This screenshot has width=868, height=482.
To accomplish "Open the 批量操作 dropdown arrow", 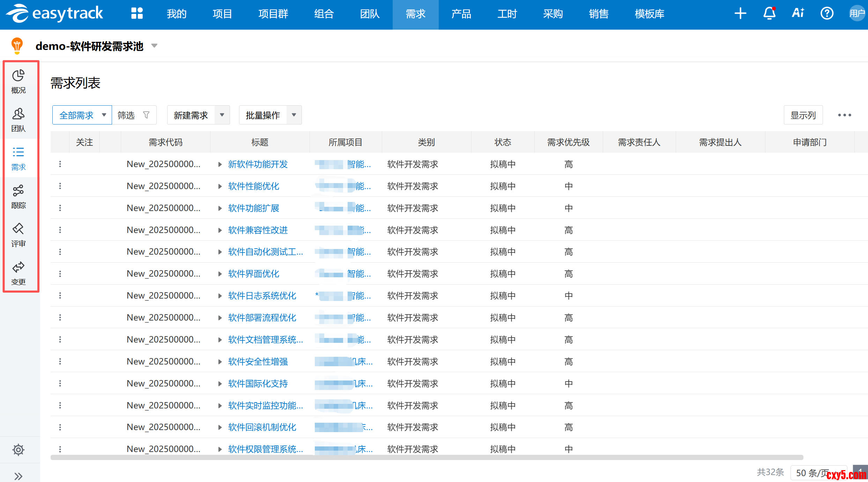I will (x=294, y=115).
